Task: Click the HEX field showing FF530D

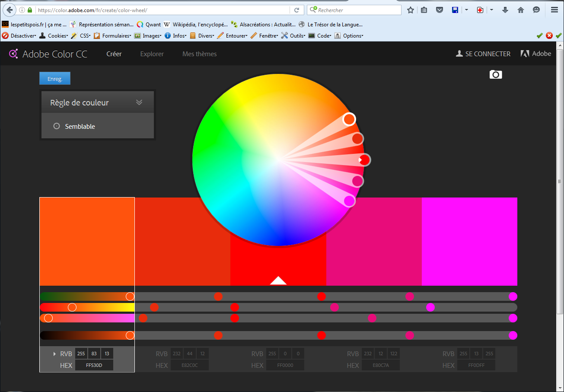Action: coord(94,365)
